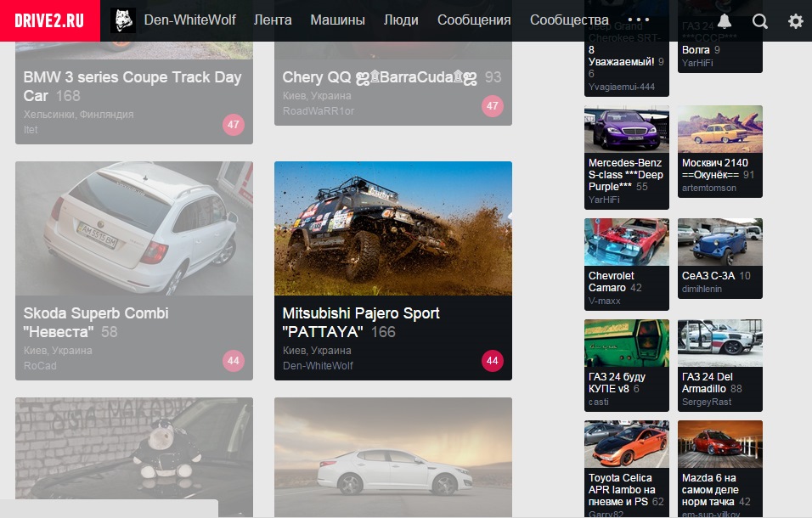Open the purple Mercedes-Benz S-class thumbnail
Screen dimensions: 812x518
pos(627,129)
